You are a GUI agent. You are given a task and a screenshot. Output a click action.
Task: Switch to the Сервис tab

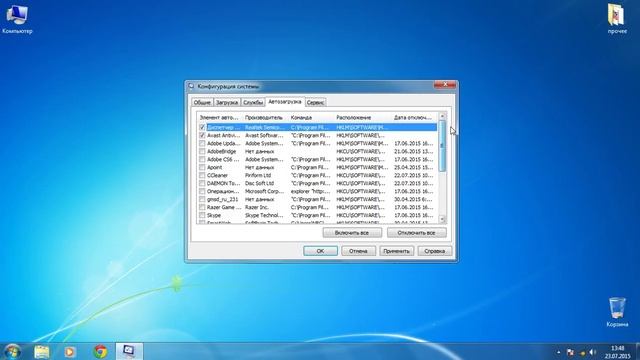(x=315, y=102)
